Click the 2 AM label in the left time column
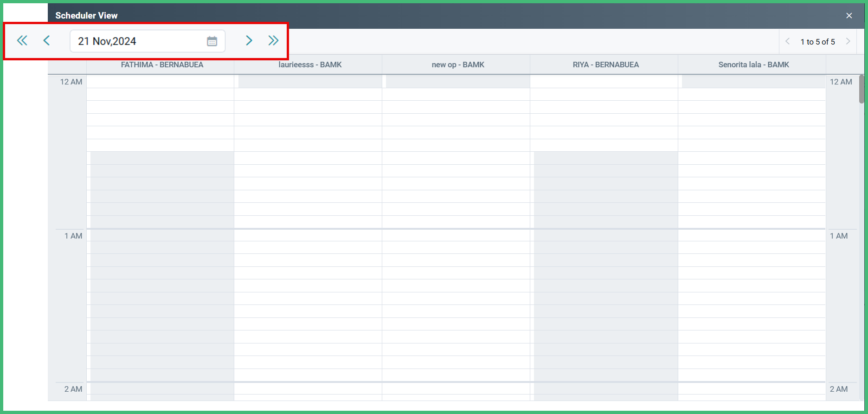The width and height of the screenshot is (868, 414). click(73, 389)
